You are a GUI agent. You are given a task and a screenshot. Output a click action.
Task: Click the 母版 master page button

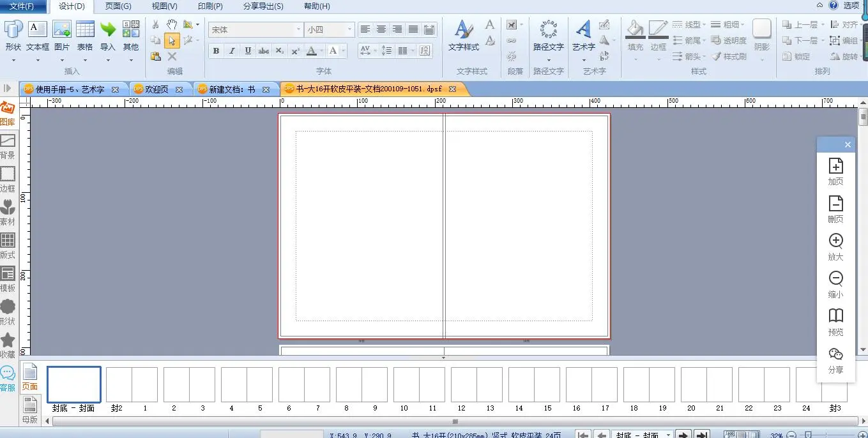(x=29, y=409)
